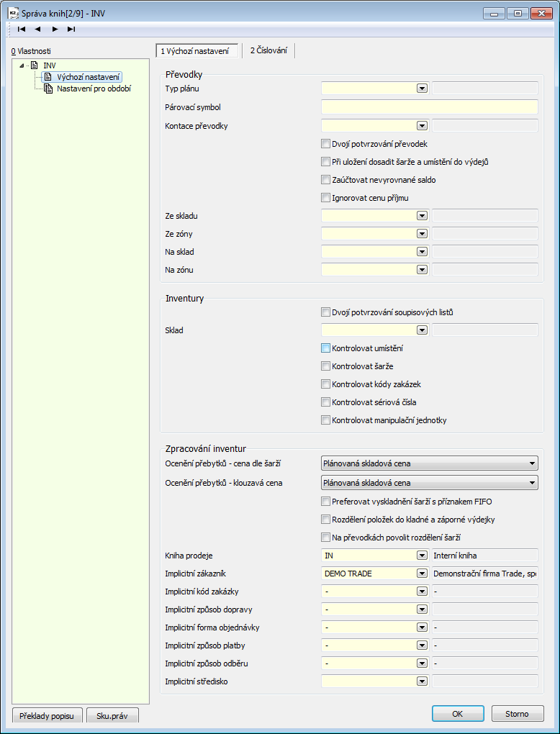This screenshot has height=734, width=560.
Task: Enable Rozdělení položek do kladné a záporné výdejky
Action: pyautogui.click(x=326, y=519)
